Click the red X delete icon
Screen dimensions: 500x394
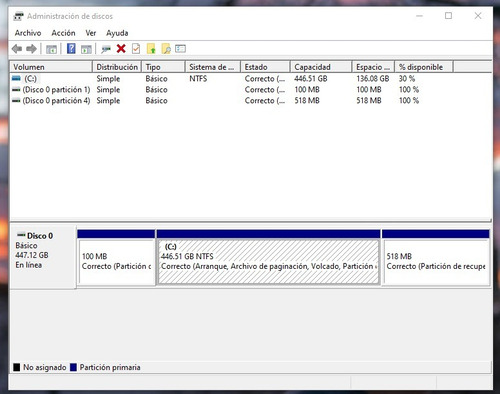pyautogui.click(x=121, y=49)
